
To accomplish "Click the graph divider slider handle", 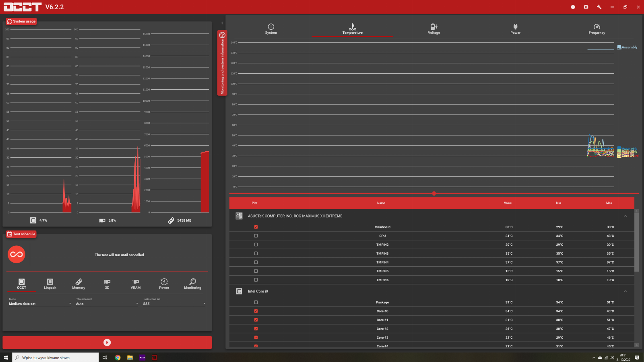I will pos(434,193).
